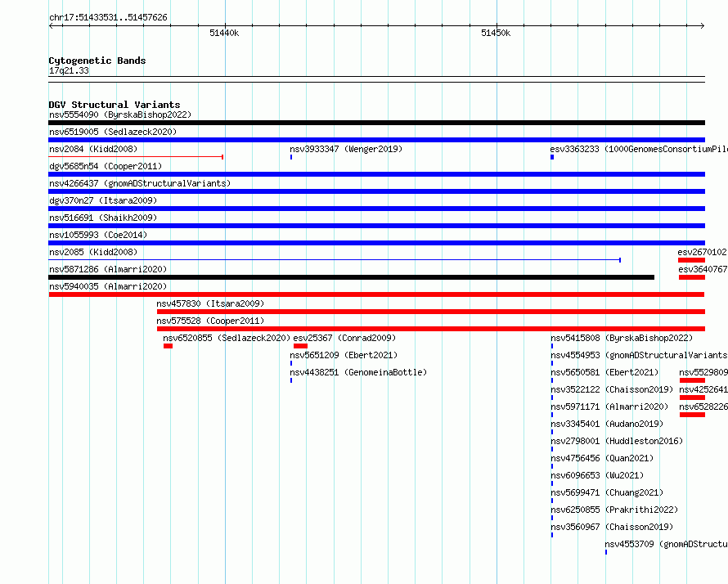Open the nsv3522122 (Chaisson2019) label

click(612, 389)
